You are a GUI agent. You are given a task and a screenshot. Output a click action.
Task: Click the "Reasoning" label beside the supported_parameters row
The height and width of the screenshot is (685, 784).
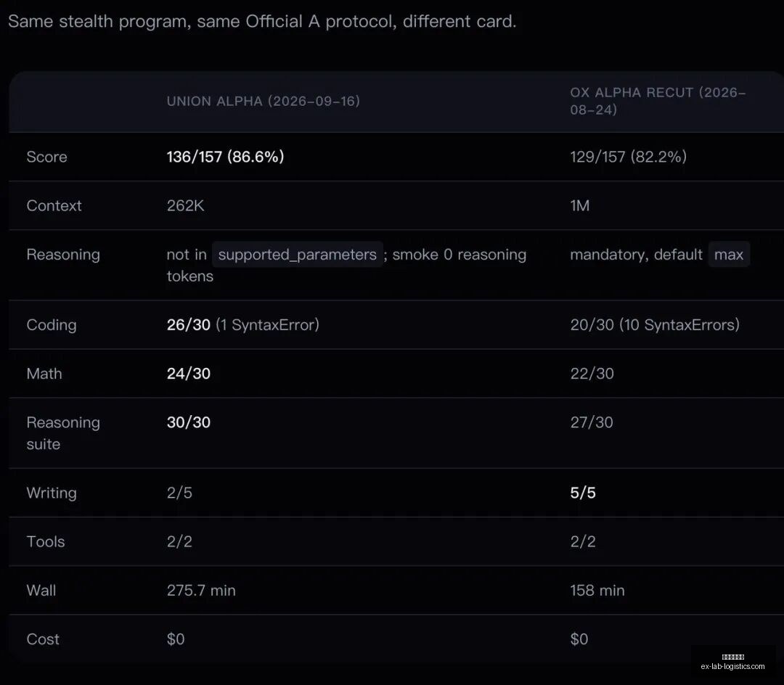click(x=63, y=255)
